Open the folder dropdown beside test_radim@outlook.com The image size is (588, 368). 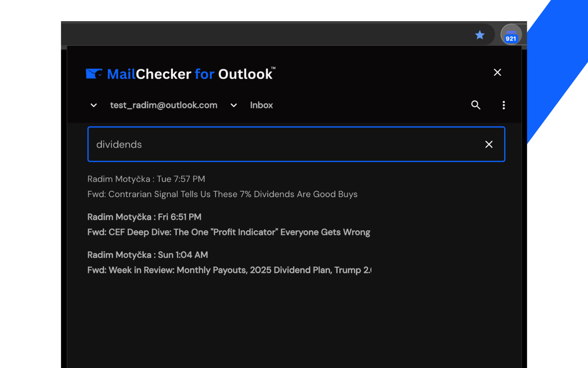point(233,105)
